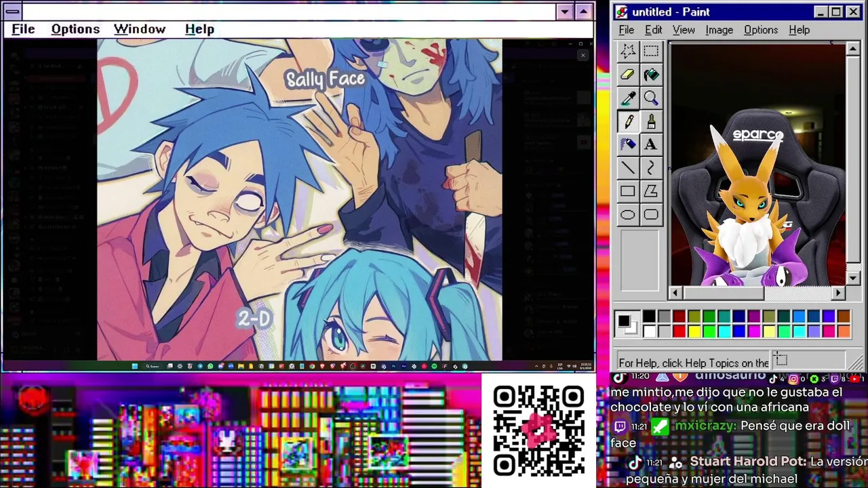Click the username 'Stuart Harold Pot:' in chat
This screenshot has width=868, height=488.
748,462
